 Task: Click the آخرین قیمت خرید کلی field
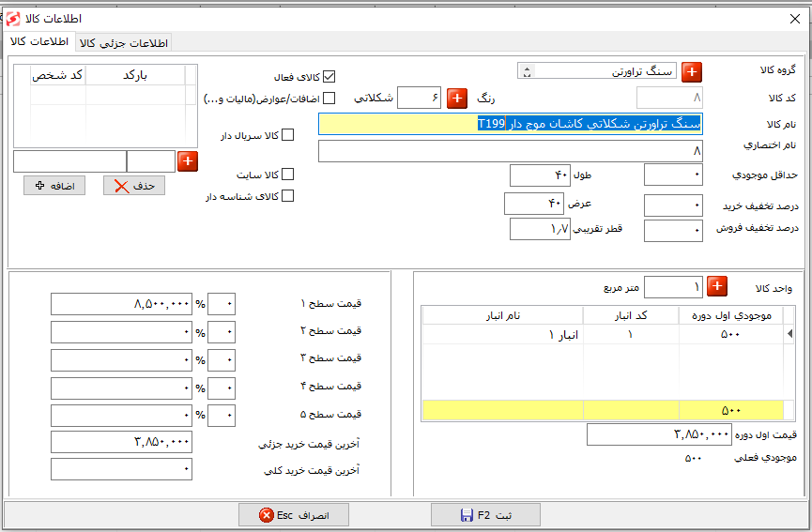point(121,469)
